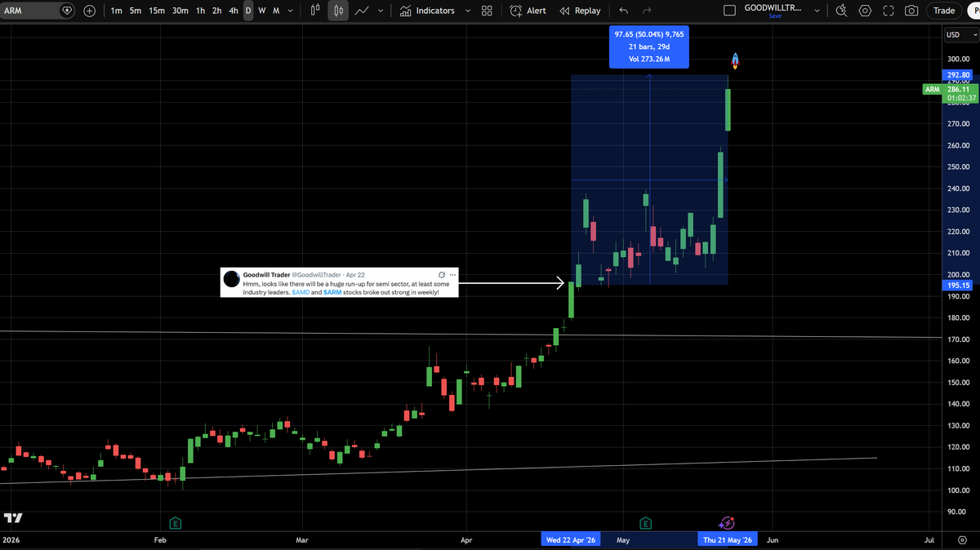Click the Thu 21 May '26 date label

pyautogui.click(x=728, y=540)
